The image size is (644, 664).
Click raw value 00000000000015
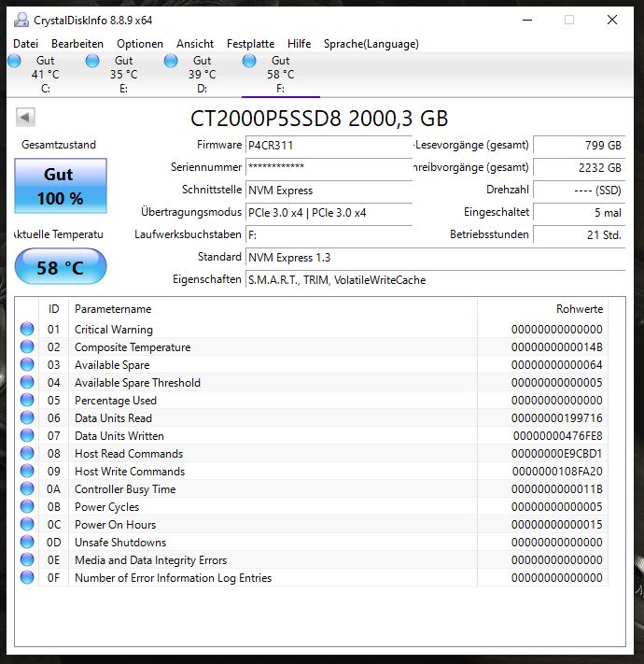point(557,525)
